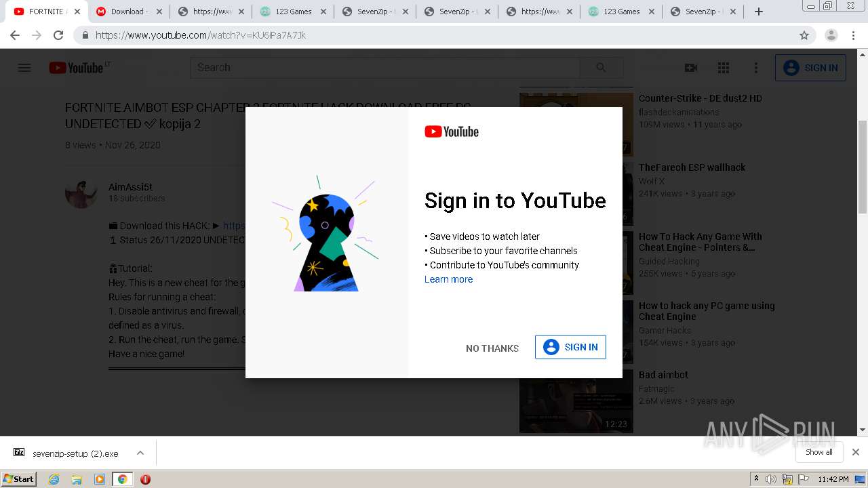
Task: Open the sevenzip-setup (2).exe download
Action: [x=75, y=453]
